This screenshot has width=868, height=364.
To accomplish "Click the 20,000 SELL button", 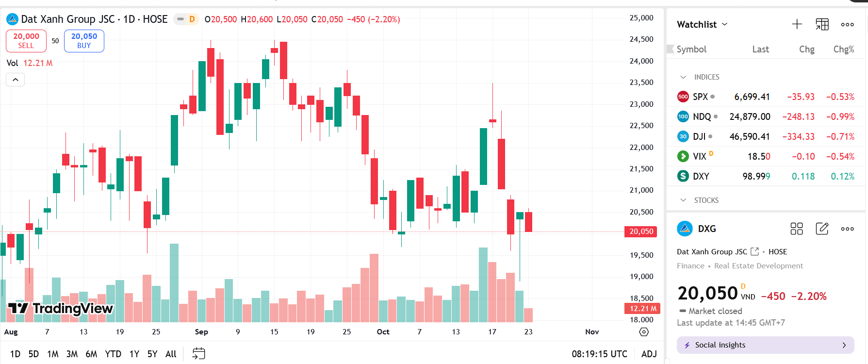I will pos(26,41).
